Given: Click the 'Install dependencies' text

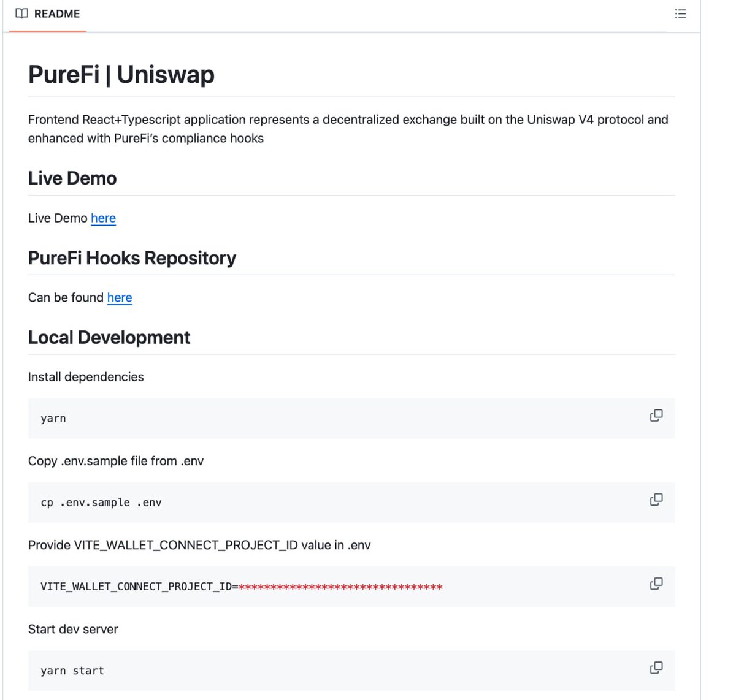Looking at the screenshot, I should tap(86, 377).
